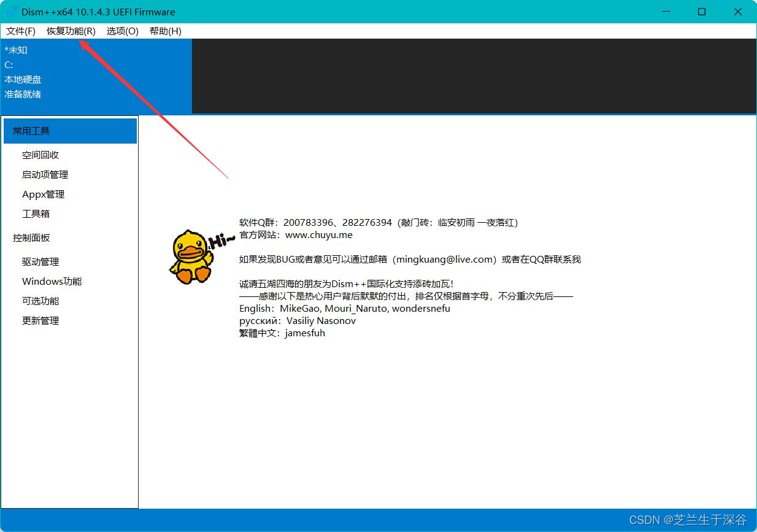Open the 帮助(H) menu
Viewport: 757px width, 532px height.
point(165,31)
